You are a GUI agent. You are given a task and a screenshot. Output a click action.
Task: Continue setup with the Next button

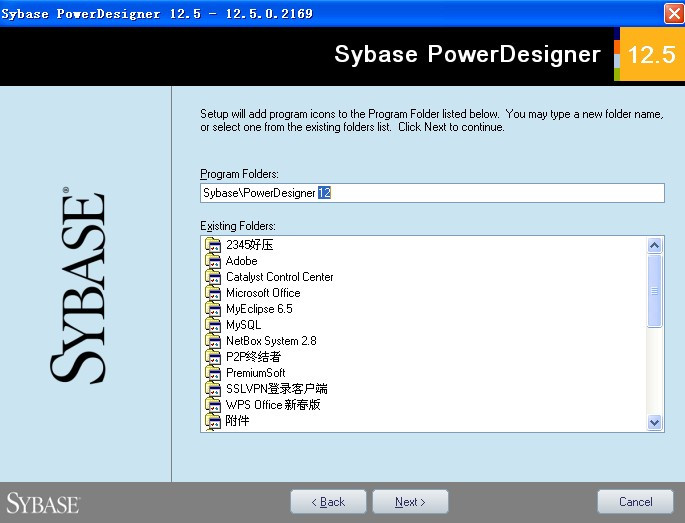[x=410, y=502]
